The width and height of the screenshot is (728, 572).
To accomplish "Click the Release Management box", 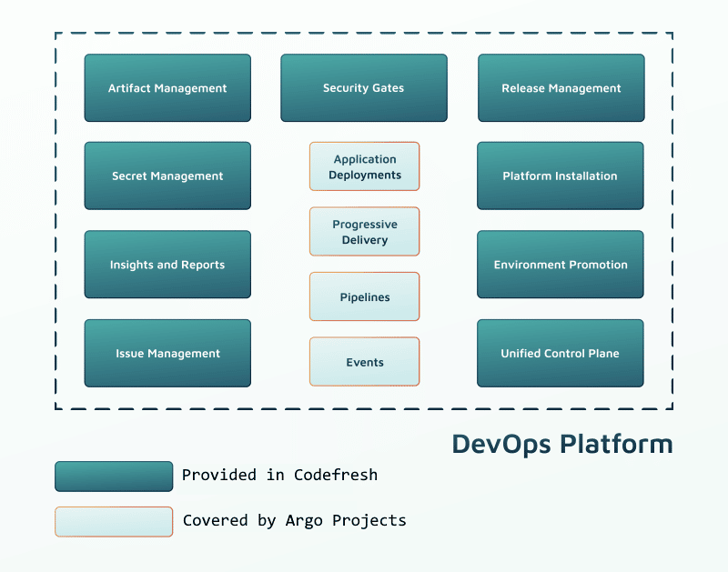I will pyautogui.click(x=561, y=87).
